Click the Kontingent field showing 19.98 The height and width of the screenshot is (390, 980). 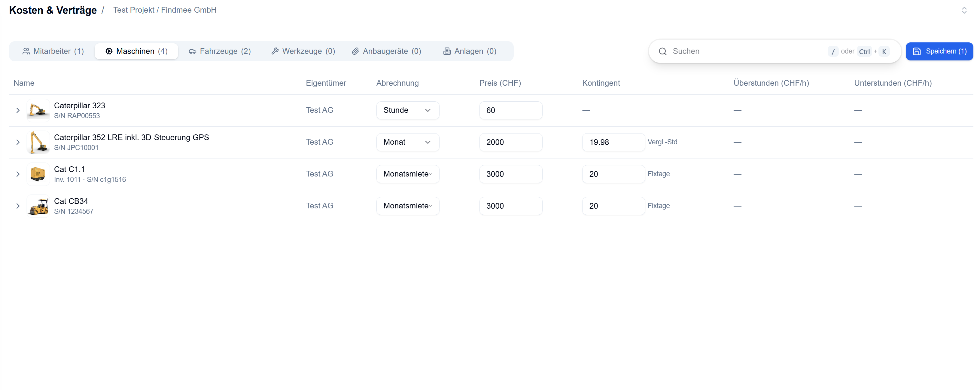pos(613,142)
